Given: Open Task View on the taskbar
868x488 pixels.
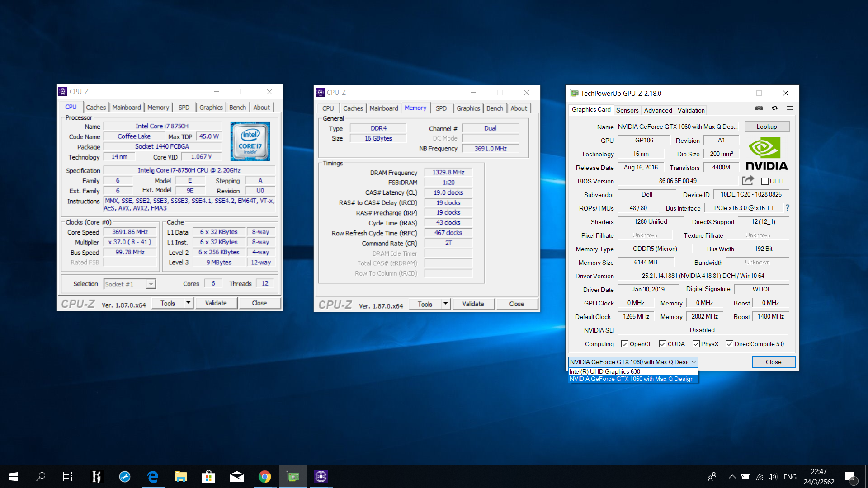Looking at the screenshot, I should [68, 476].
